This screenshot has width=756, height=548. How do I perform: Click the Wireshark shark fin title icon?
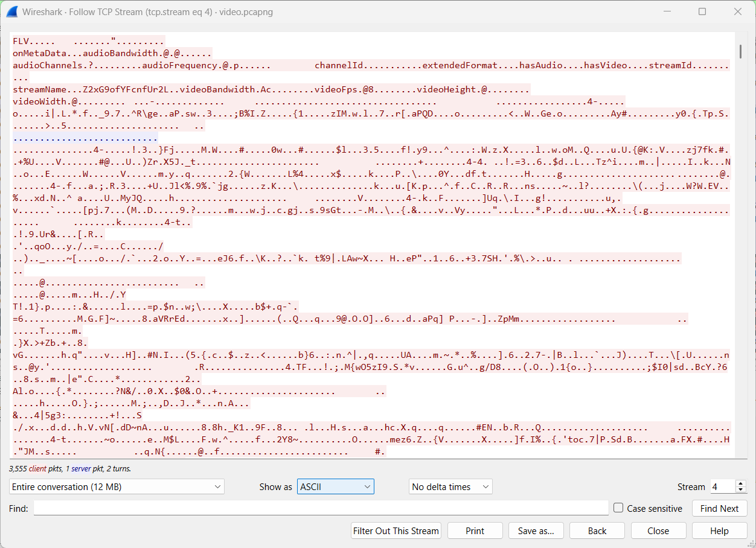click(x=11, y=12)
